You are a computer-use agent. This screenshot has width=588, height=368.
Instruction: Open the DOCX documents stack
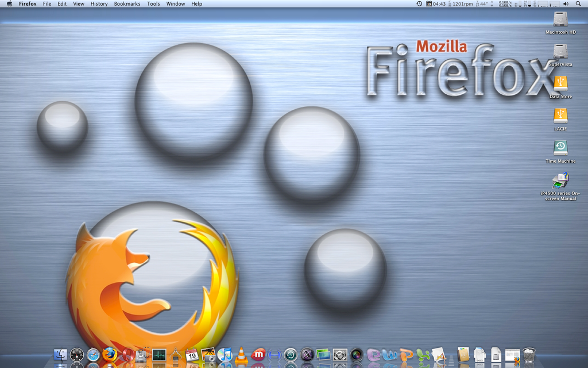pyautogui.click(x=479, y=354)
